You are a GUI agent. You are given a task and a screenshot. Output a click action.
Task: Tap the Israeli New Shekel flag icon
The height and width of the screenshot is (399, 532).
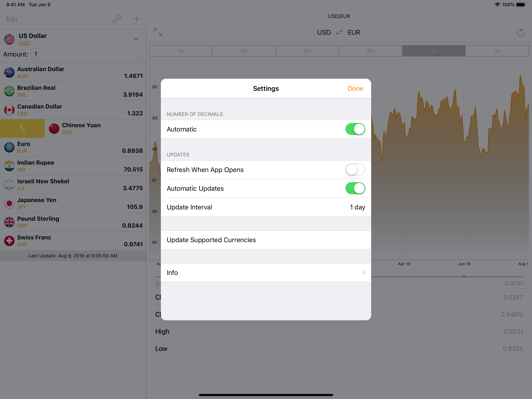click(x=9, y=185)
